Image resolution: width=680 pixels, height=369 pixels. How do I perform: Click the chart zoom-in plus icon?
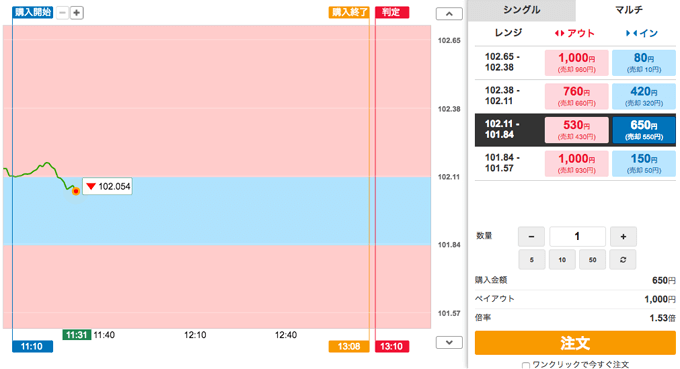click(77, 13)
